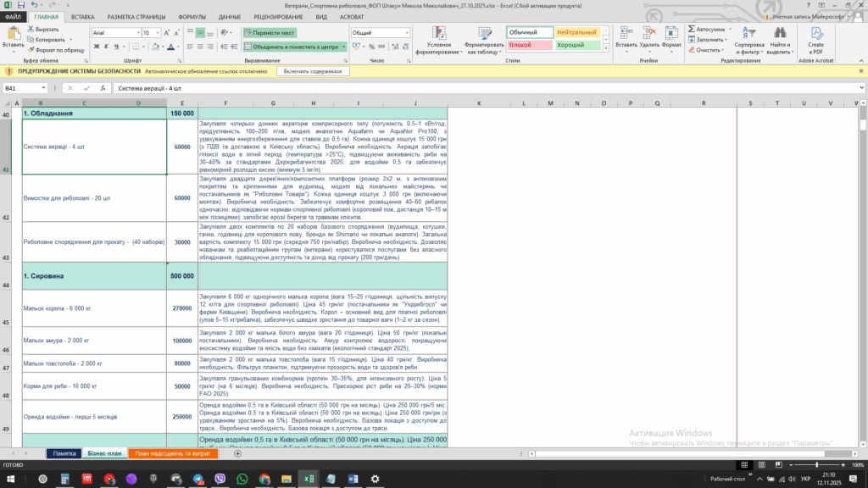Open the ФОРМУЛЫ ribbon tab
Image resolution: width=868 pixels, height=488 pixels.
pyautogui.click(x=192, y=17)
